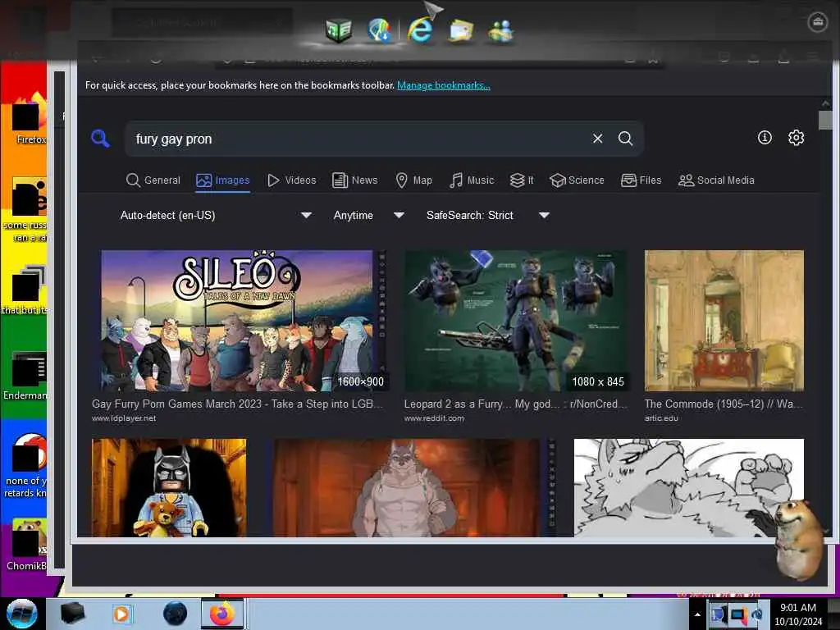
Task: Clear the search box with the X
Action: 597,139
